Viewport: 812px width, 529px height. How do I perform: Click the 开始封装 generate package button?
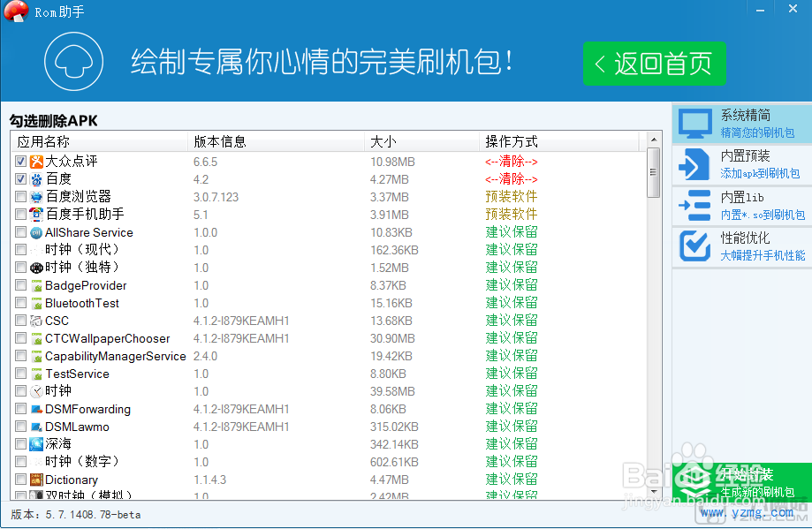click(742, 482)
